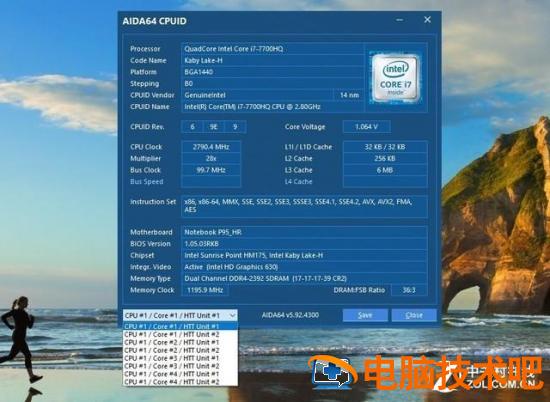
Task: Click the integrated video value Intel HD Graphics 630
Action: pos(304,267)
